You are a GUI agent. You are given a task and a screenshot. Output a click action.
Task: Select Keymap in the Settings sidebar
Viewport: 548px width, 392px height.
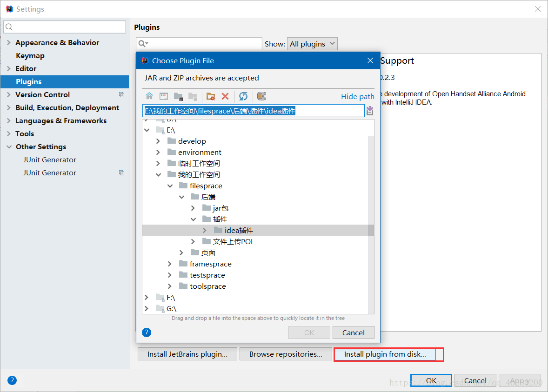(29, 55)
